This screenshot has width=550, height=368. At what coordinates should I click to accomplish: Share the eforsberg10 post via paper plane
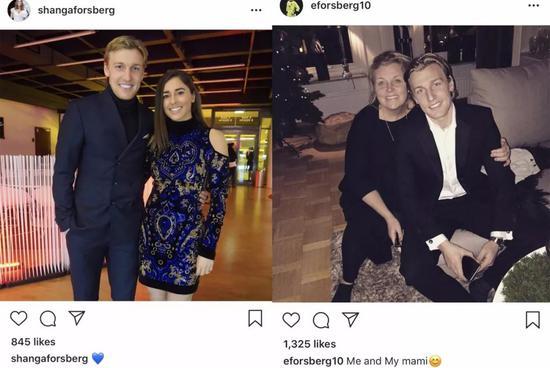(x=350, y=319)
